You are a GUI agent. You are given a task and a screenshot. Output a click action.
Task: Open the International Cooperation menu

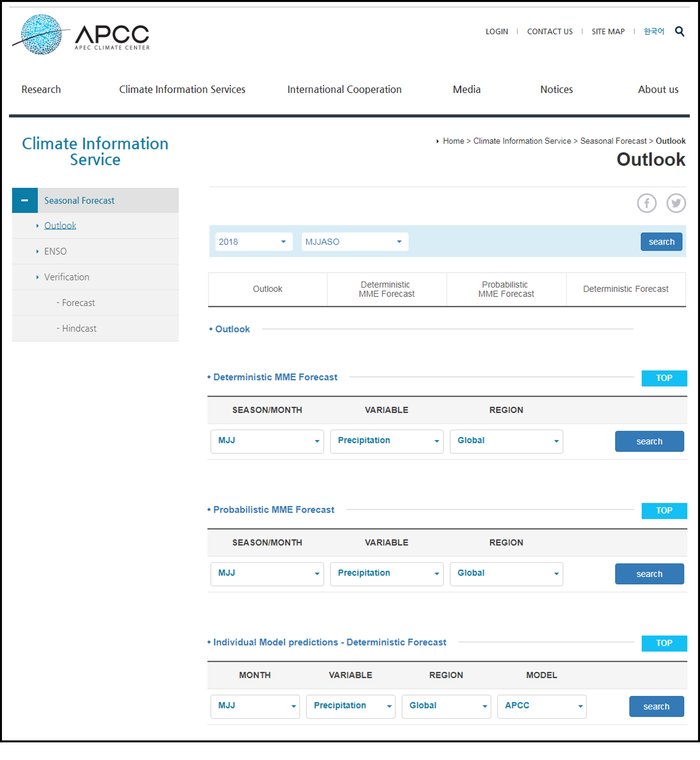pyautogui.click(x=344, y=89)
